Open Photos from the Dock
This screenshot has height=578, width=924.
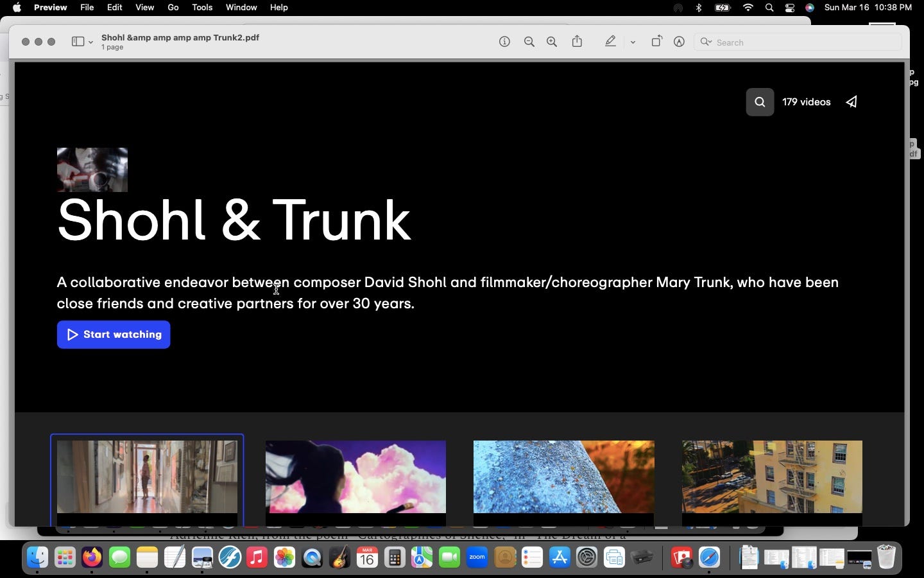click(284, 557)
